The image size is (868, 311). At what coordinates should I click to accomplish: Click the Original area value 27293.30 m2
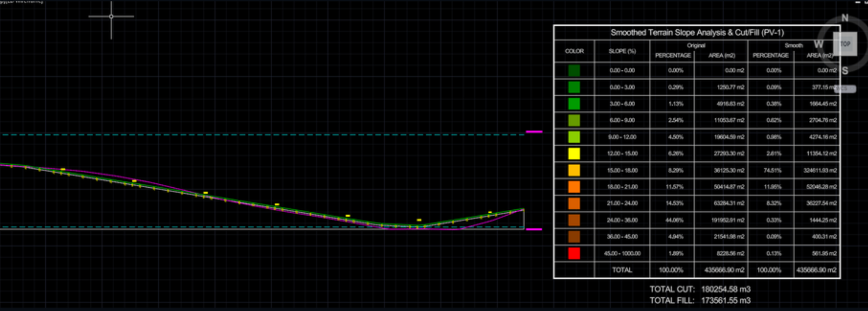pyautogui.click(x=729, y=154)
